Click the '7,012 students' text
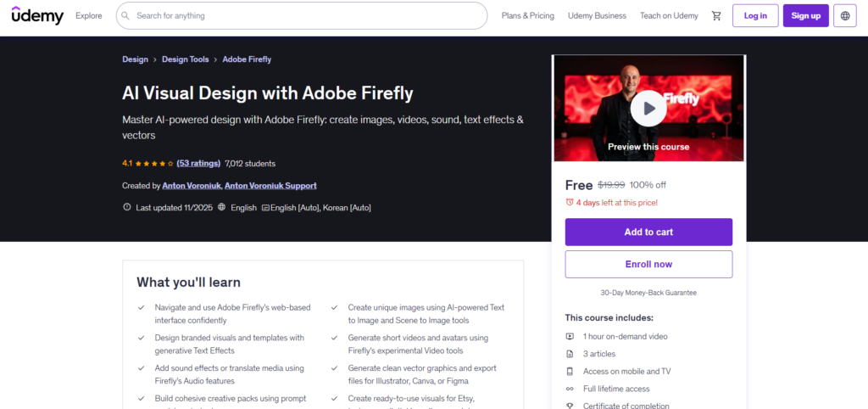The image size is (868, 409). [250, 164]
